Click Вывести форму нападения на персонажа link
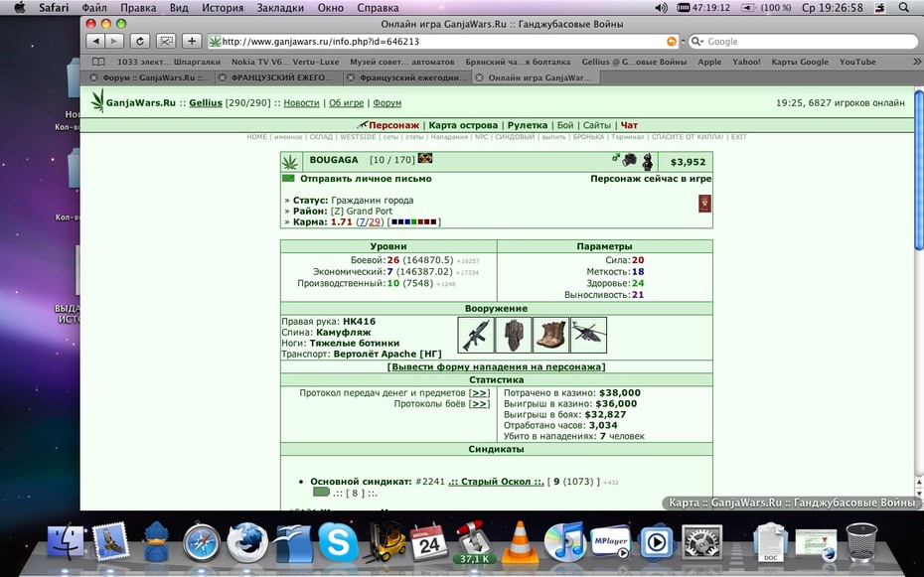The height and width of the screenshot is (577, 924). [x=496, y=366]
